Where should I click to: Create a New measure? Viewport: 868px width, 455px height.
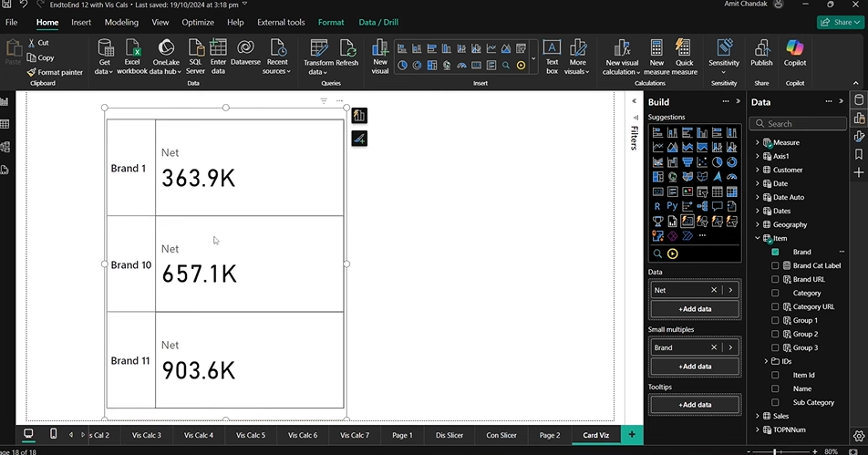click(x=656, y=57)
